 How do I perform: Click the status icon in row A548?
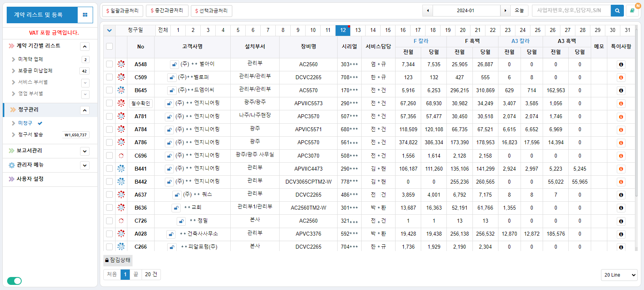point(121,64)
